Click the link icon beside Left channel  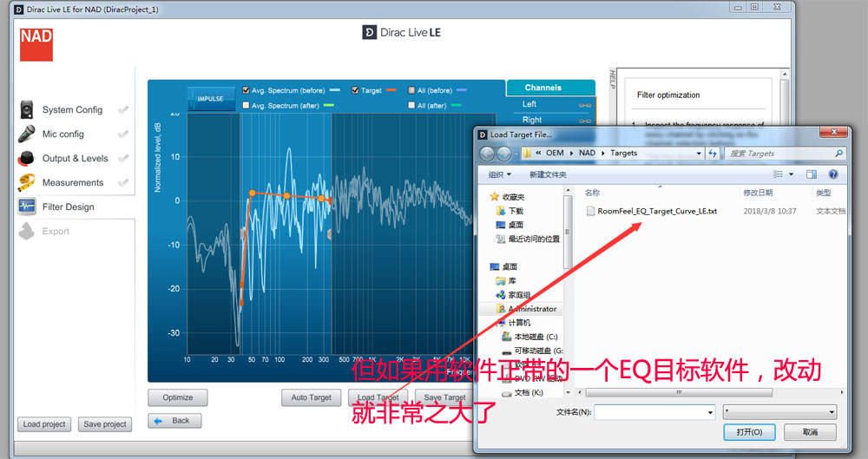click(x=585, y=105)
